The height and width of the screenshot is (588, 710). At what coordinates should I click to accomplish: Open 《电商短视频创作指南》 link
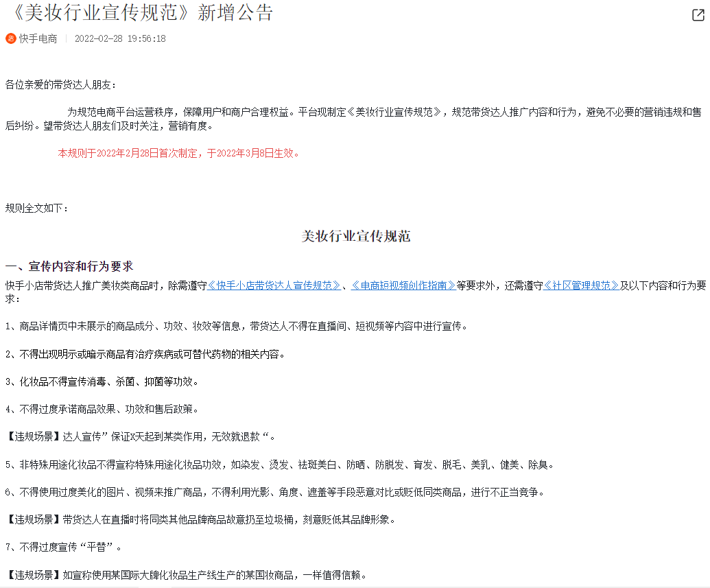[x=403, y=285]
